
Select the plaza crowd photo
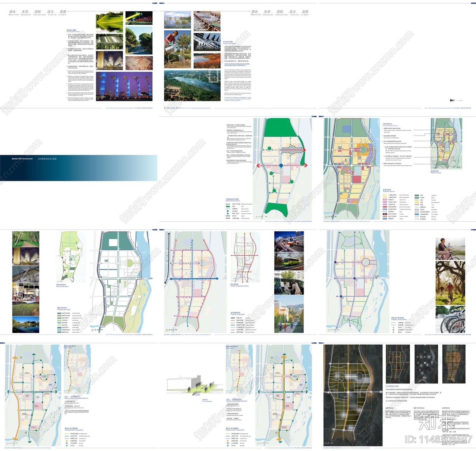26,292
